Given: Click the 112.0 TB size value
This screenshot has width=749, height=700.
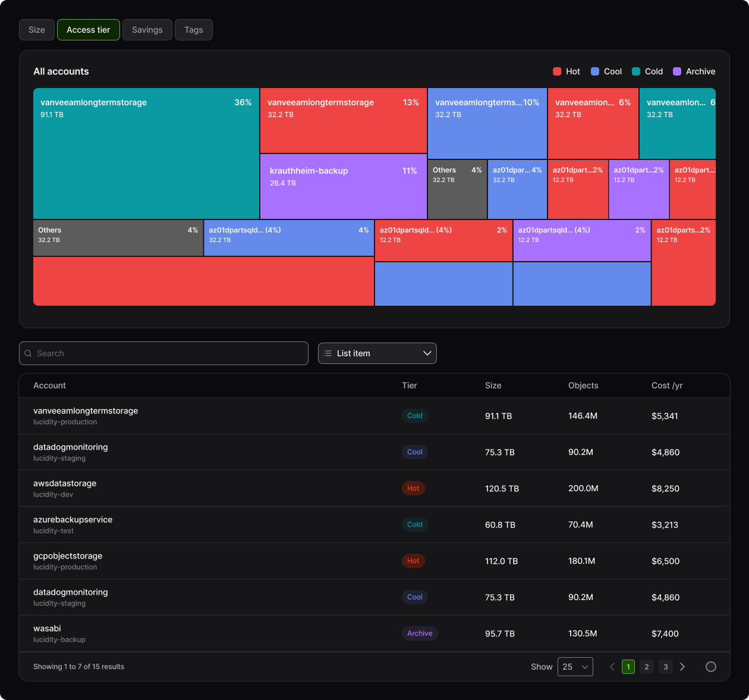Looking at the screenshot, I should tap(501, 561).
